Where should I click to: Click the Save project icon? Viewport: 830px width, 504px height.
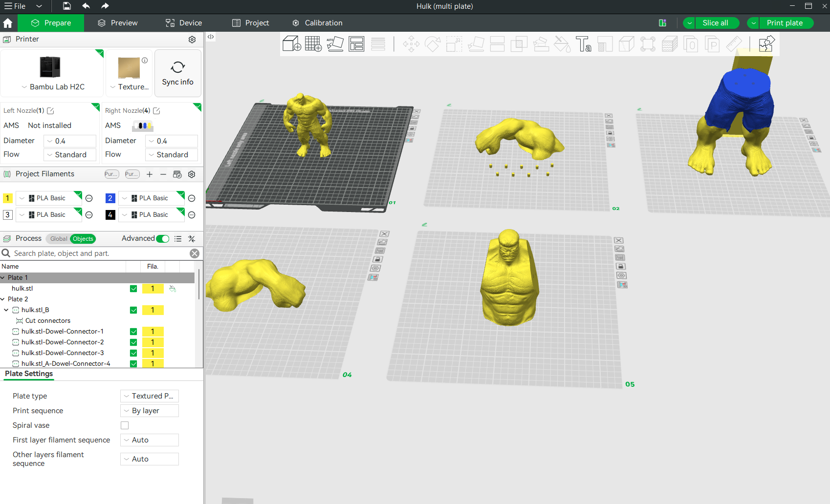tap(67, 6)
